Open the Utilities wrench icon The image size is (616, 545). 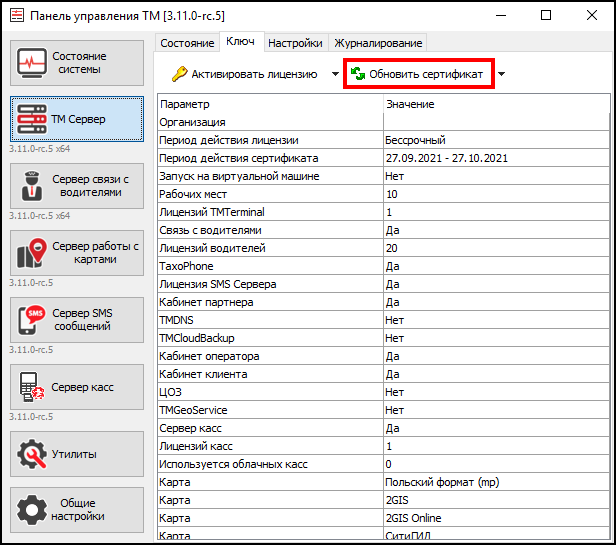33,454
